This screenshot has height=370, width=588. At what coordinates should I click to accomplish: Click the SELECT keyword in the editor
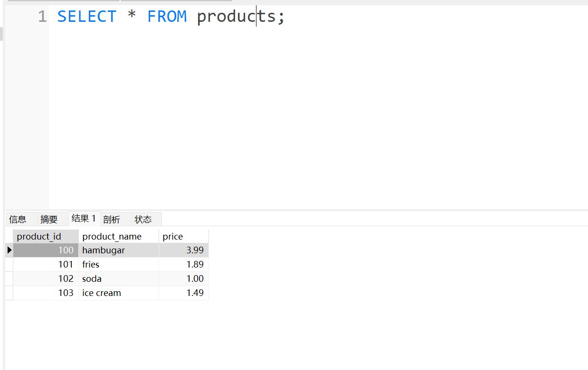pyautogui.click(x=86, y=17)
